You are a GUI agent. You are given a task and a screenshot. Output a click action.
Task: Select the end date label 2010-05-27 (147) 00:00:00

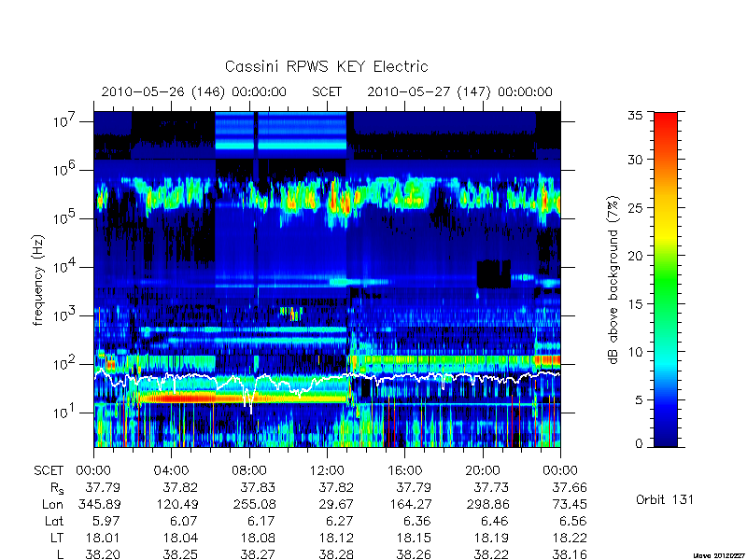click(x=459, y=91)
